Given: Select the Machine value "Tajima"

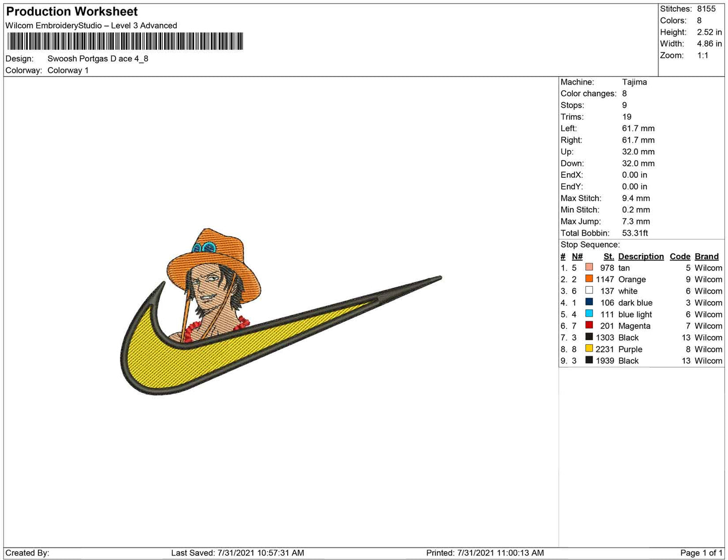Looking at the screenshot, I should [634, 82].
